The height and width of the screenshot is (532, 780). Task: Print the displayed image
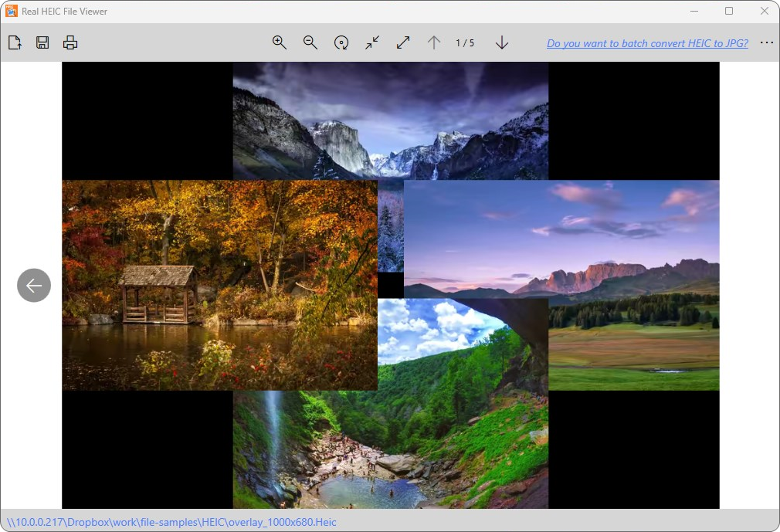[70, 43]
